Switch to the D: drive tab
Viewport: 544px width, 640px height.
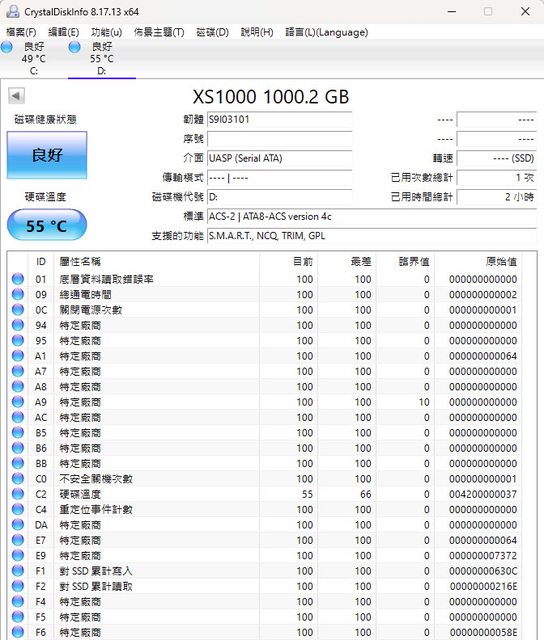coord(102,58)
